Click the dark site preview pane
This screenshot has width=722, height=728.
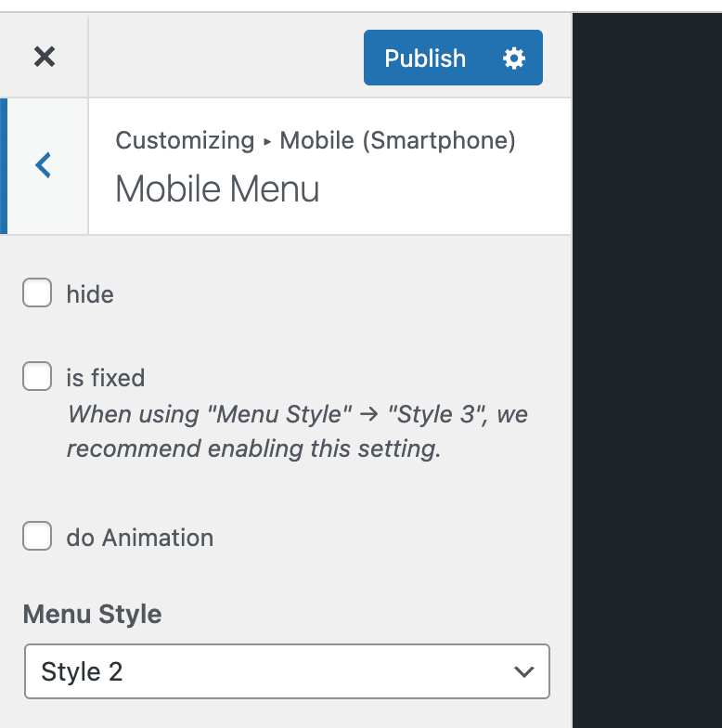[x=647, y=371]
